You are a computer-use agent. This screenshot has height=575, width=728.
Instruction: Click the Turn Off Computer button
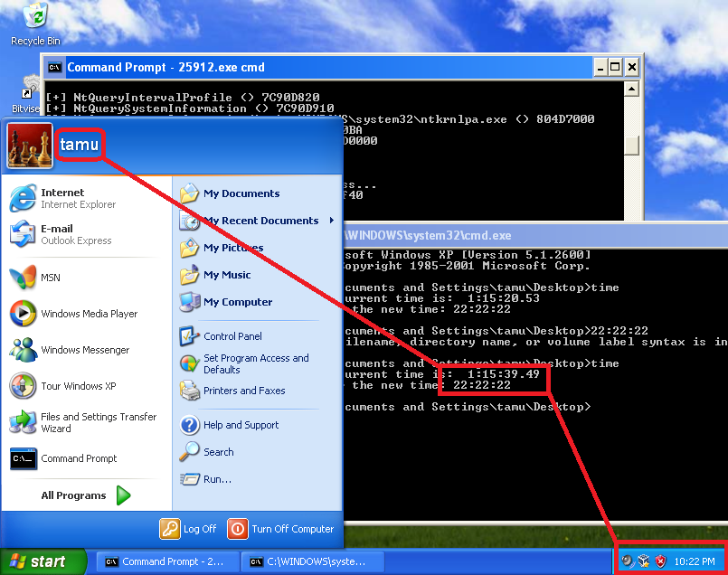pyautogui.click(x=280, y=529)
